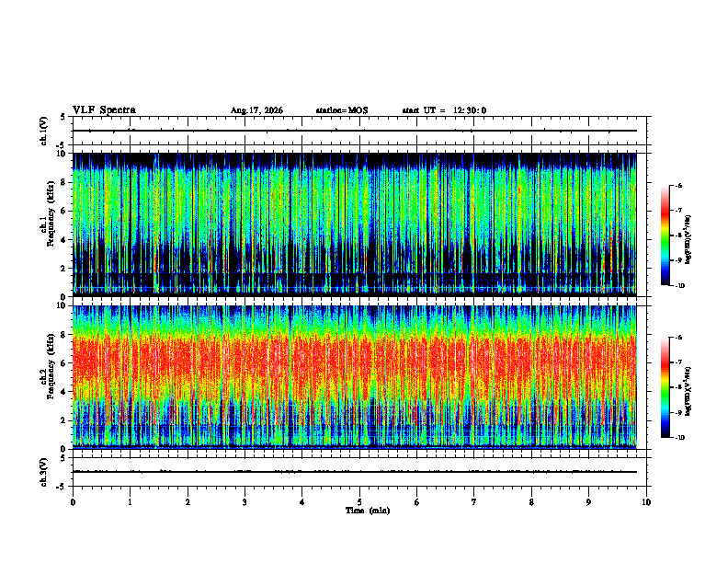Click time axis tick label "0"
This screenshot has width=728, height=563.
[x=73, y=502]
